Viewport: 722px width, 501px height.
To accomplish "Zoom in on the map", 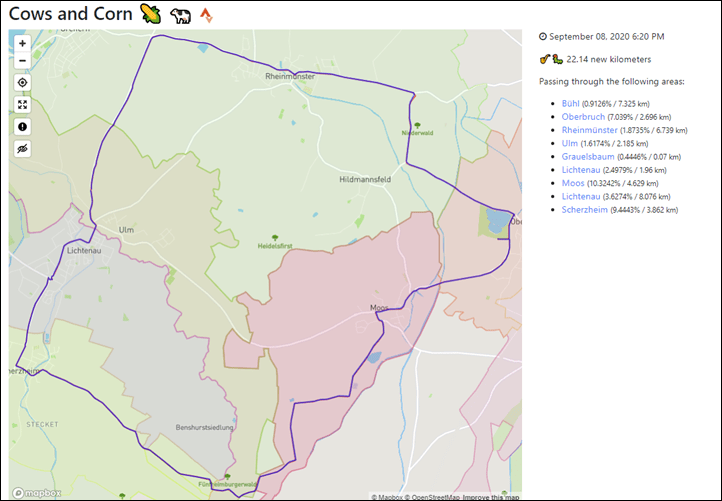I will tap(22, 43).
